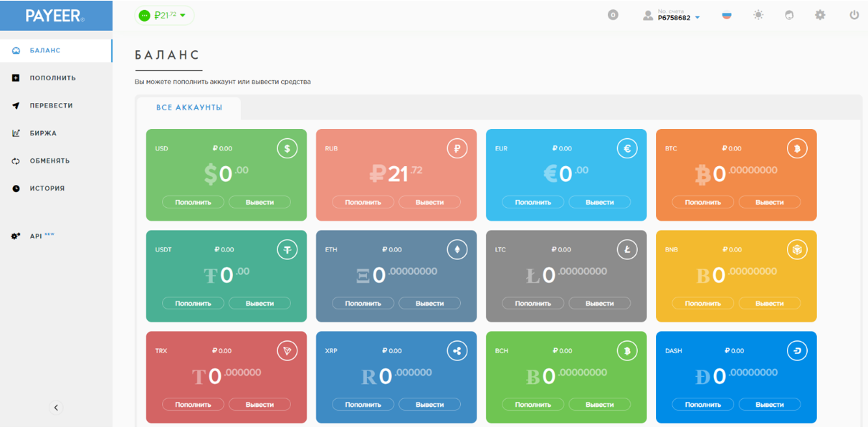868x432 pixels.
Task: Click the dollar icon on USD card
Action: 287,148
